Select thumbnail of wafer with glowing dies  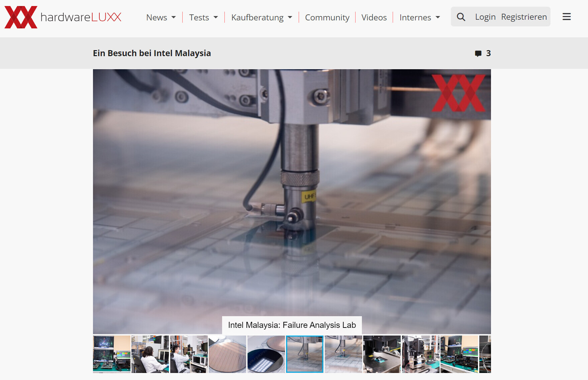pos(266,354)
